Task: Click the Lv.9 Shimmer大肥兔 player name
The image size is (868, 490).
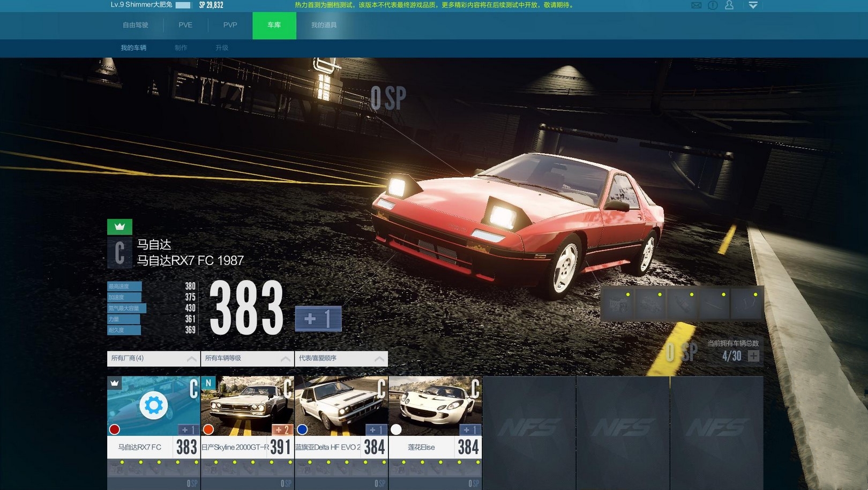Action: [141, 5]
